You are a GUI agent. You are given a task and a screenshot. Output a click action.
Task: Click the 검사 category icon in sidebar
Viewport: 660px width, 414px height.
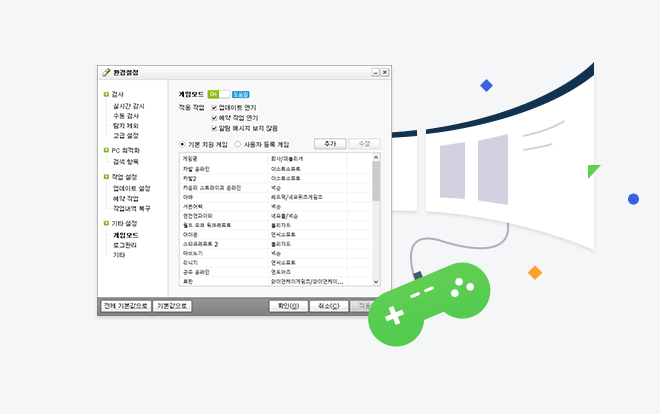[x=106, y=95]
